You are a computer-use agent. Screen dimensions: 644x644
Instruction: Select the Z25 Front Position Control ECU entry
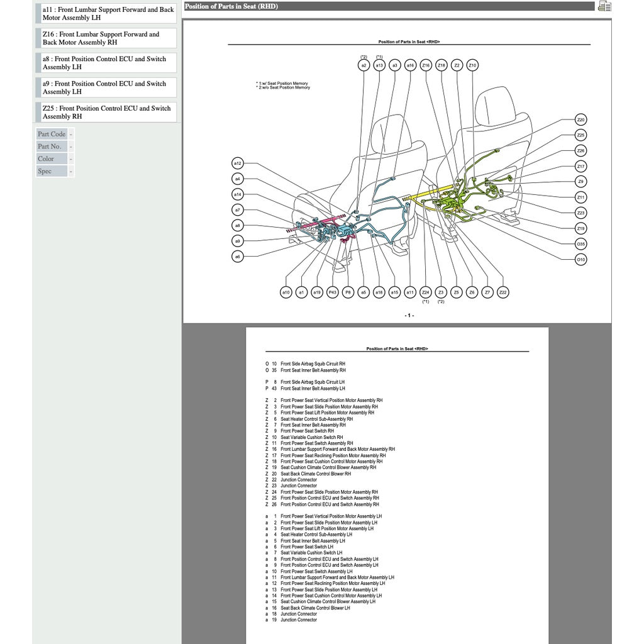click(x=107, y=112)
